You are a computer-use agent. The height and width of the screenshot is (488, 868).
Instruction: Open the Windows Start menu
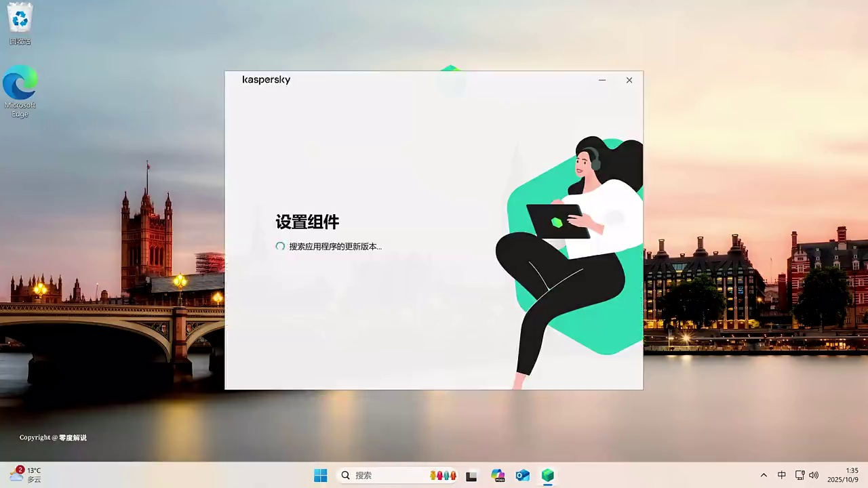(321, 476)
